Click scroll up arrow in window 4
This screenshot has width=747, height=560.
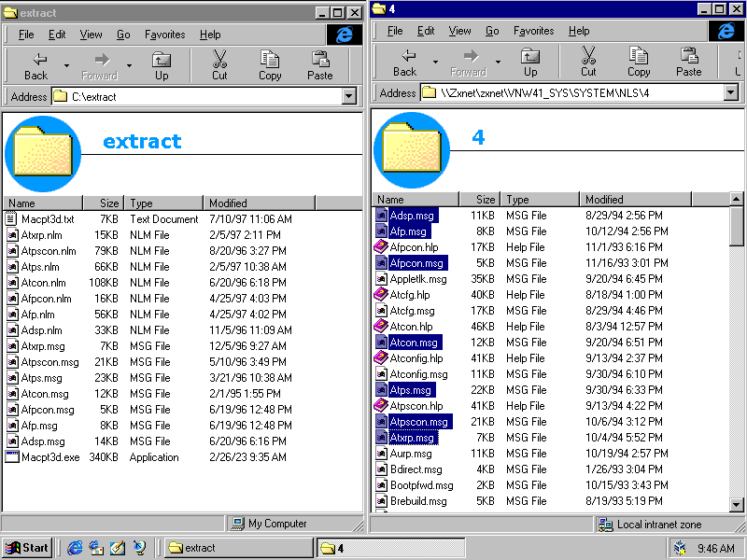click(736, 199)
